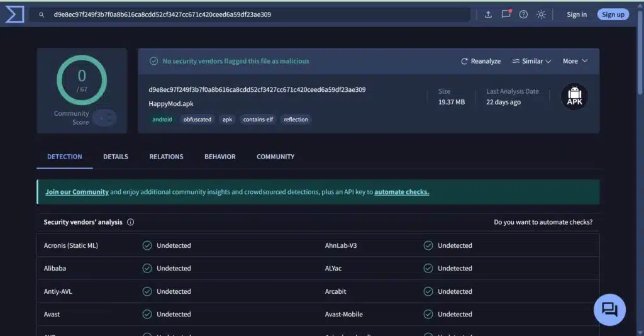Click the search magnifier icon
Image resolution: width=644 pixels, height=336 pixels.
(x=42, y=15)
